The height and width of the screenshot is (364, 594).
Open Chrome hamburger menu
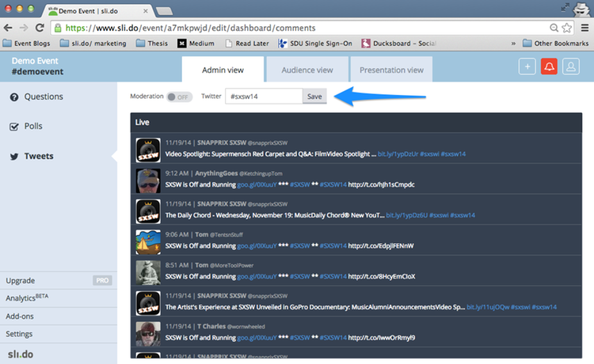584,27
